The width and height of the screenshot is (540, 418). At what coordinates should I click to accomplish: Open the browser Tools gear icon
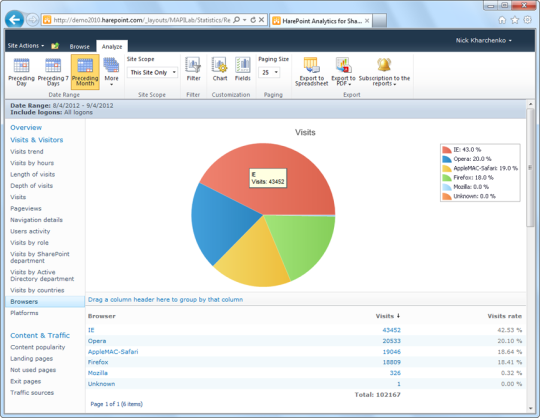(x=527, y=20)
